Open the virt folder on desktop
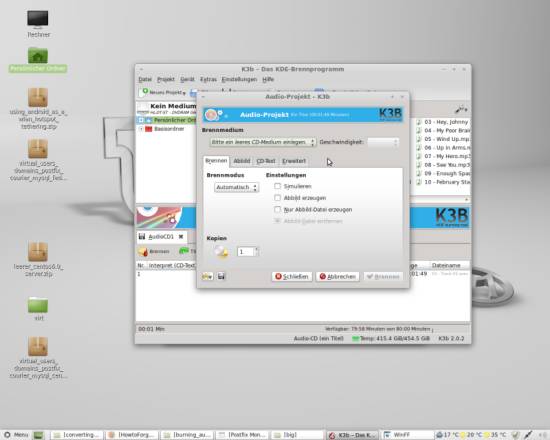 [38, 305]
